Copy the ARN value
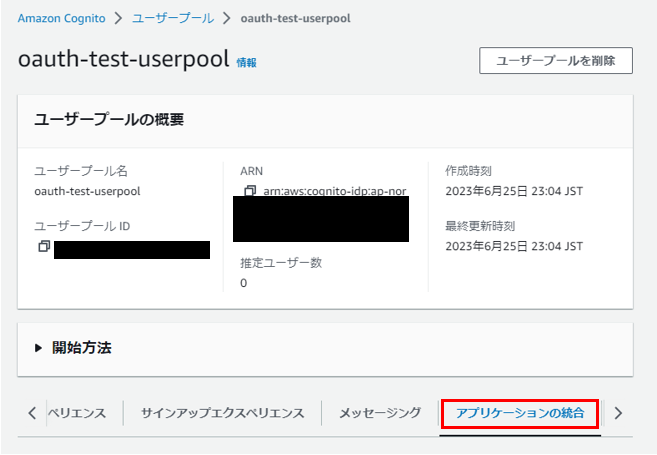Image resolution: width=657 pixels, height=455 pixels. pos(250,191)
